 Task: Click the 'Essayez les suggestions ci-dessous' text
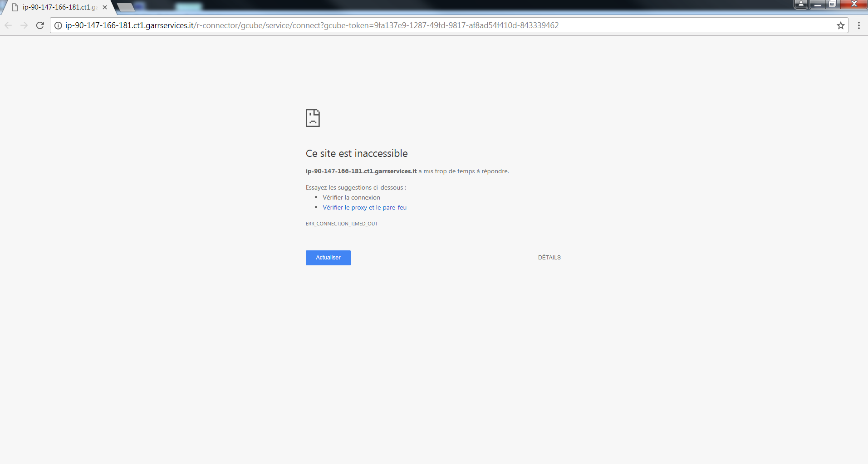point(356,187)
